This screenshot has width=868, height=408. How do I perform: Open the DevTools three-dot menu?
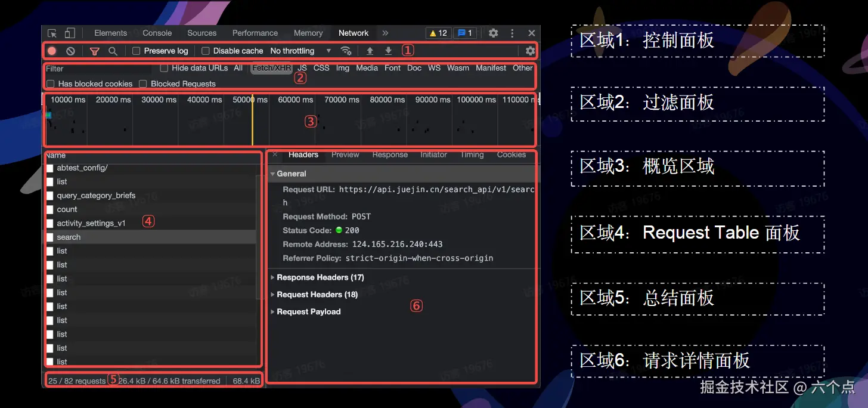tap(512, 33)
